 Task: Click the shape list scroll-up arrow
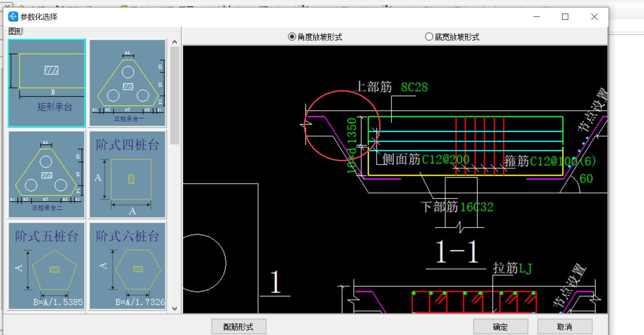pos(175,42)
